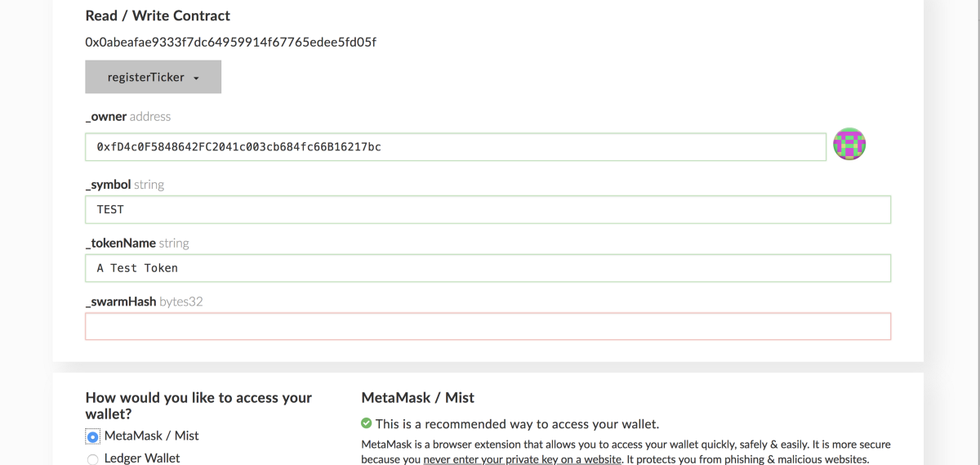This screenshot has height=465, width=980.
Task: Click the Read / Write Contract heading
Action: click(x=158, y=16)
